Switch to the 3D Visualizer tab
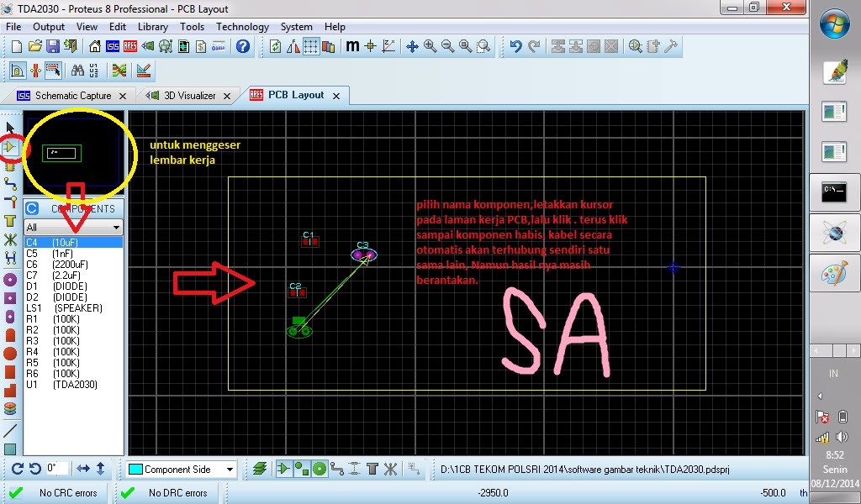Image resolution: width=861 pixels, height=504 pixels. [189, 96]
